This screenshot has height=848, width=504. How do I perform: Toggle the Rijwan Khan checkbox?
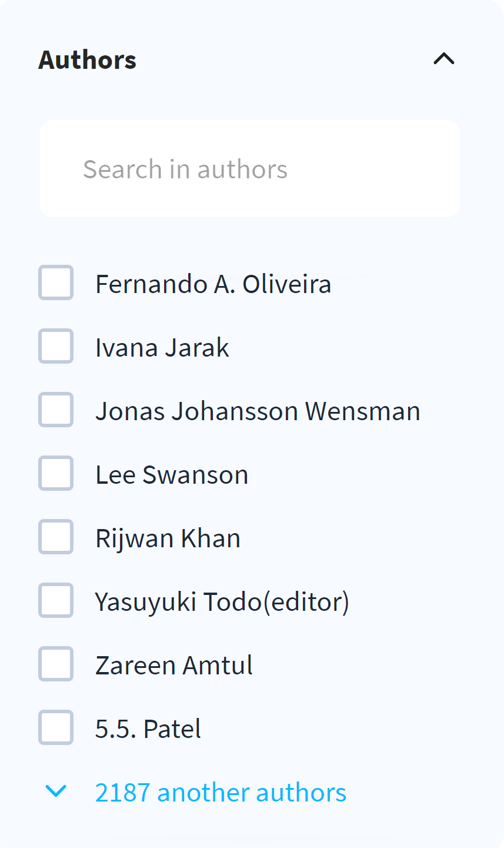click(x=56, y=537)
